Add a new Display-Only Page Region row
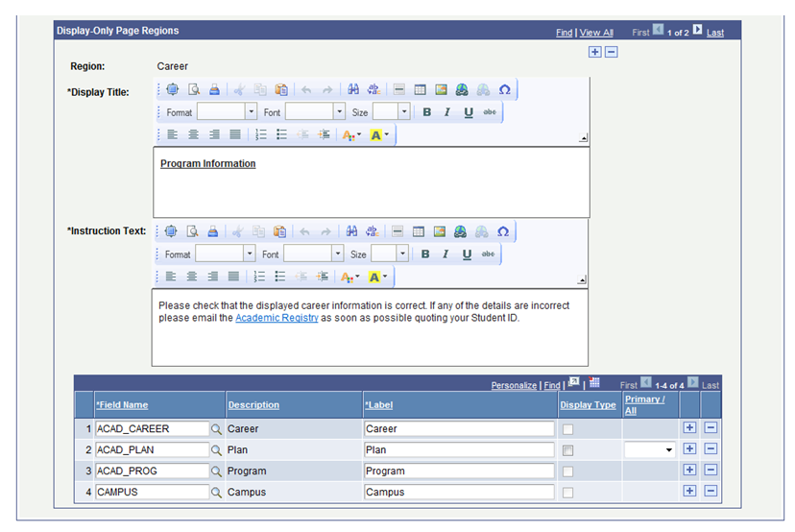Screen dimensions: 795x532 [x=594, y=52]
